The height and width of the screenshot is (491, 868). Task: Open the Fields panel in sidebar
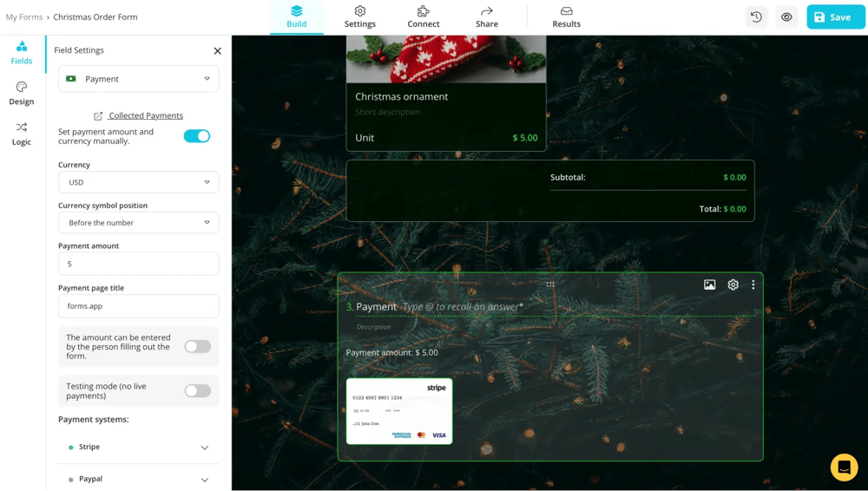click(22, 52)
